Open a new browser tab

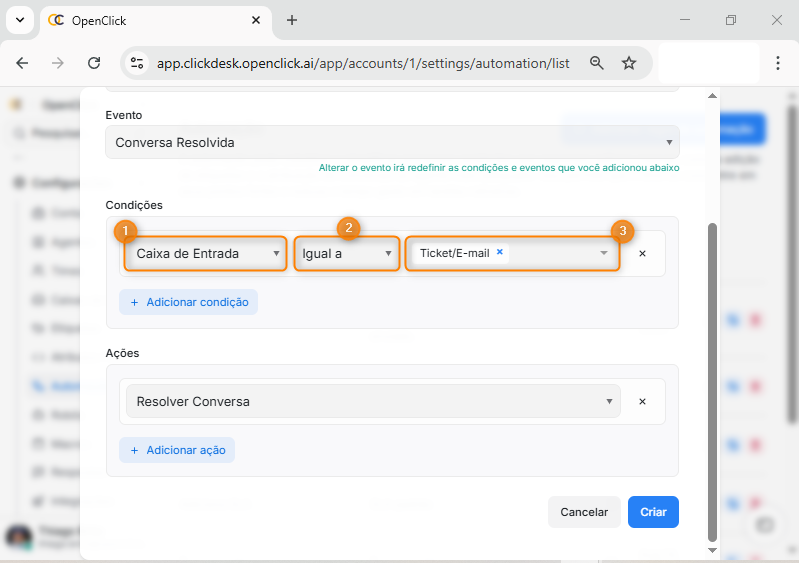[x=292, y=20]
